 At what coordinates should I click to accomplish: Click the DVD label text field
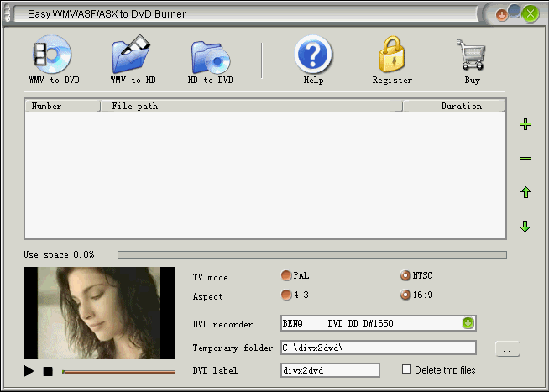coord(330,370)
